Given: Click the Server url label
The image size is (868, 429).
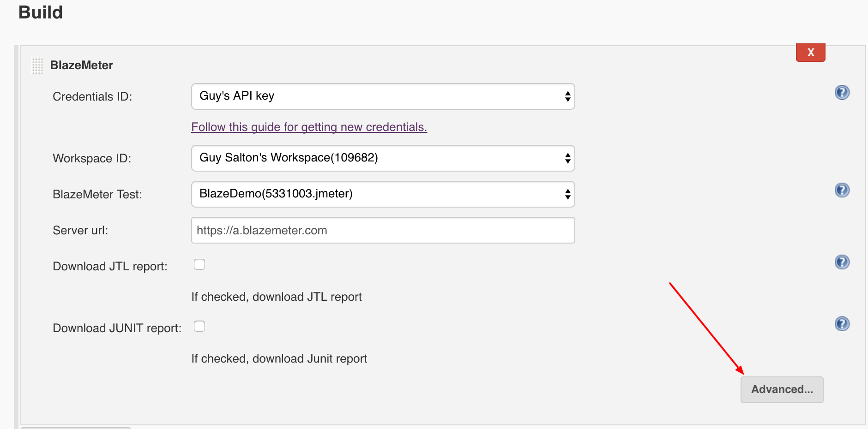Looking at the screenshot, I should (x=80, y=230).
